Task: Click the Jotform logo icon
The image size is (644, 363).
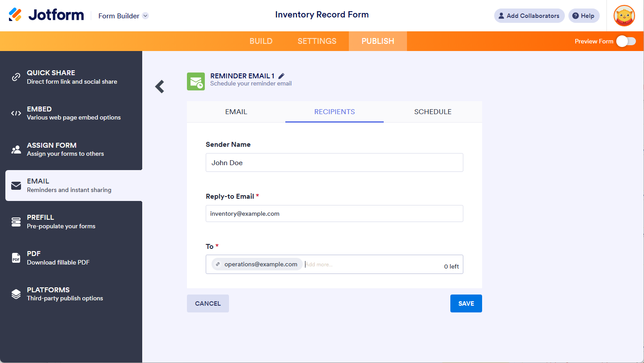Action: point(15,15)
